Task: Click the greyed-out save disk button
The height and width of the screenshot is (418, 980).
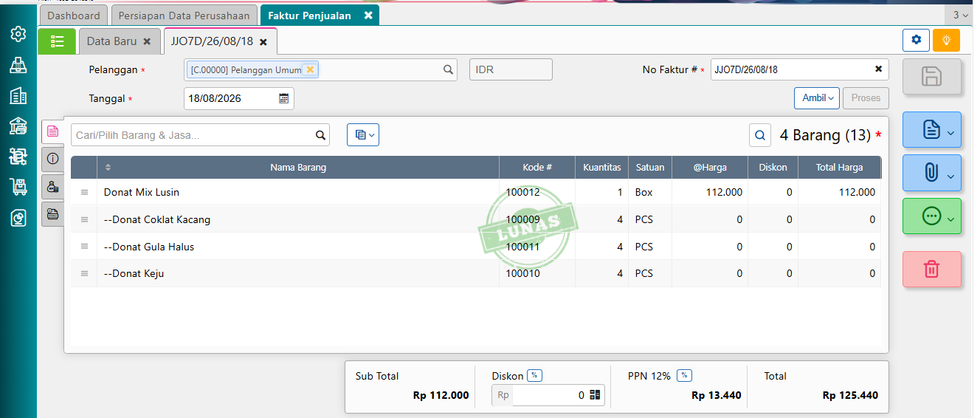Action: pos(932,76)
